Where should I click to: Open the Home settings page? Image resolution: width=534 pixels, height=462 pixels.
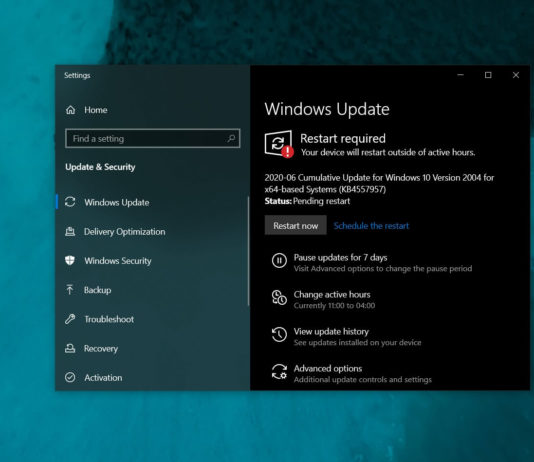(96, 110)
